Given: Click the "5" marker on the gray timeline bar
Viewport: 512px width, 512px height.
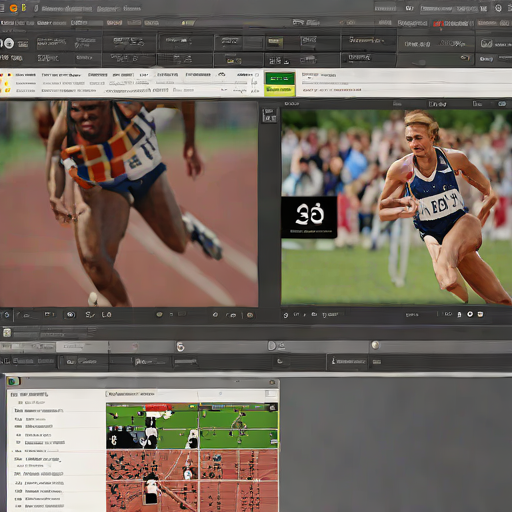Looking at the screenshot, I should 180,347.
